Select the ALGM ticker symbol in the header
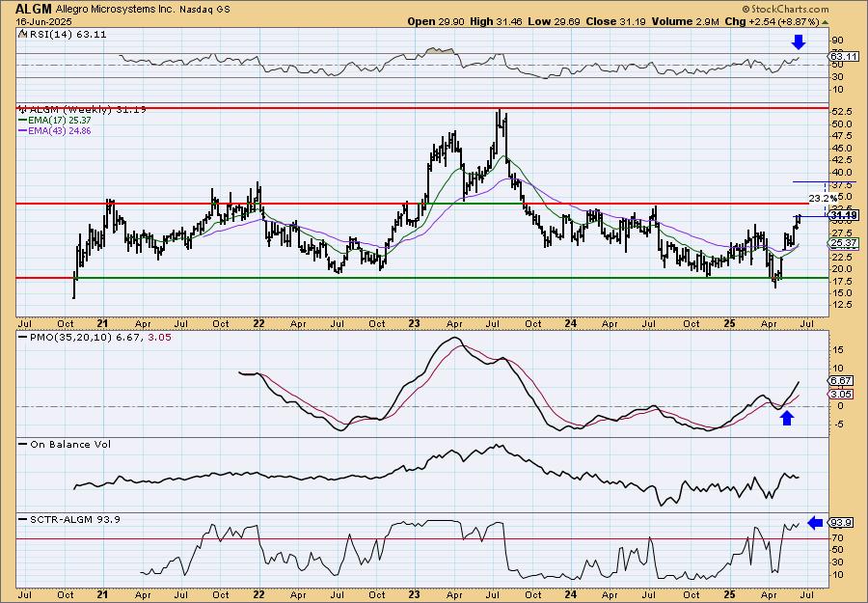Viewport: 868px width, 603px height. [x=34, y=9]
